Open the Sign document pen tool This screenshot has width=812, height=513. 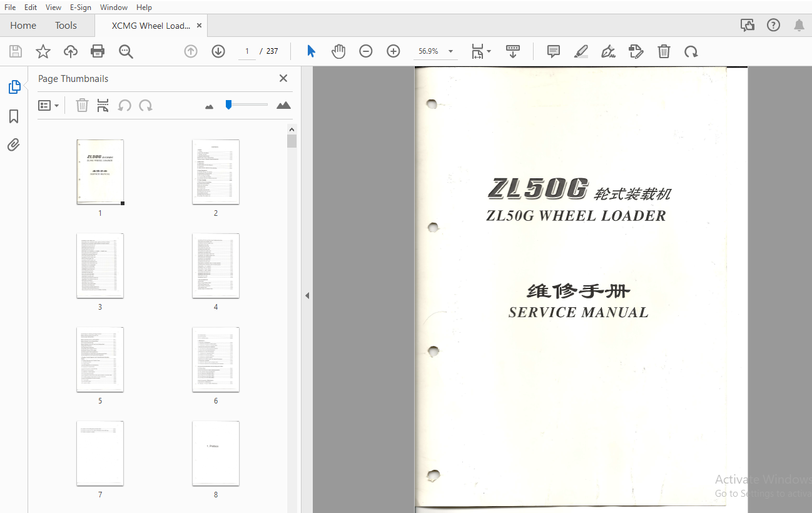pos(608,51)
